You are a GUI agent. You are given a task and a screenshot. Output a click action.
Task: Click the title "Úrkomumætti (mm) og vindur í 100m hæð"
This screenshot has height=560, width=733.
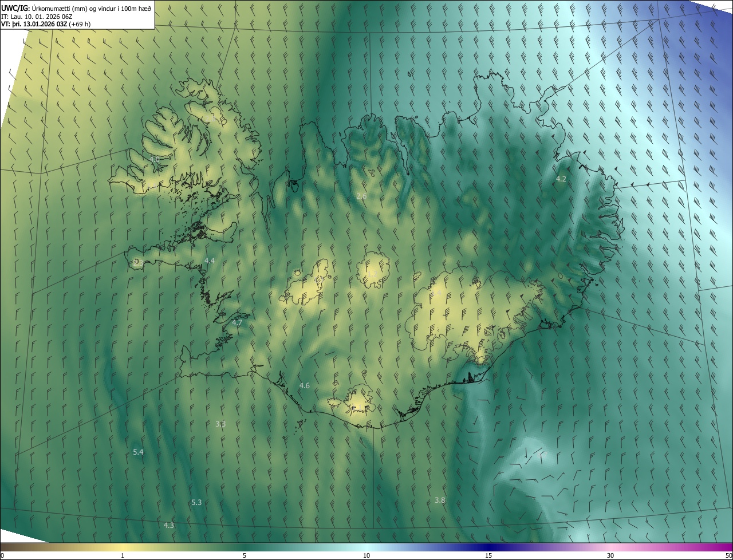click(x=92, y=7)
